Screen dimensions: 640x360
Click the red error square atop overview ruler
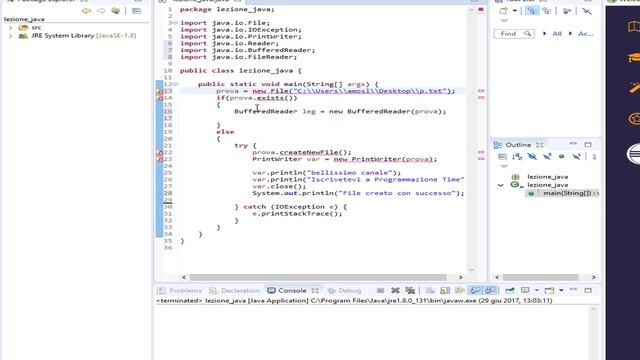481,9
